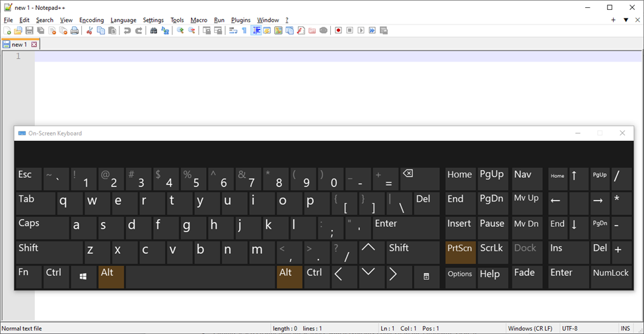Show the Document Map panel icon
Viewport: 644px width, 334px height.
coord(279,30)
